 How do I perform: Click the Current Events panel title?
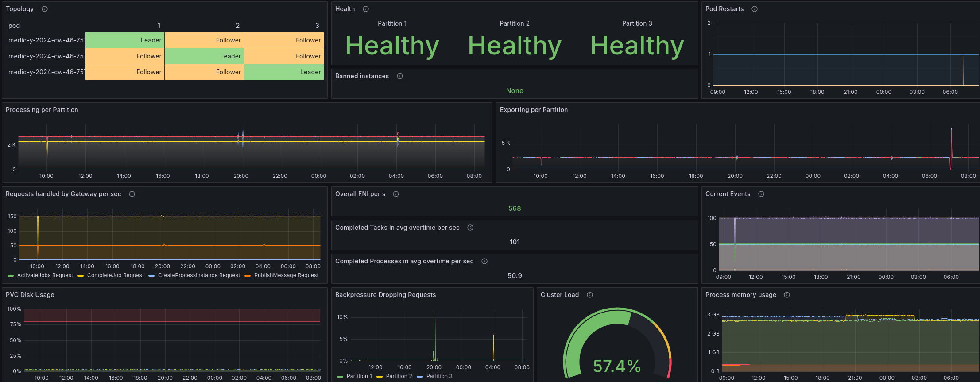click(728, 194)
